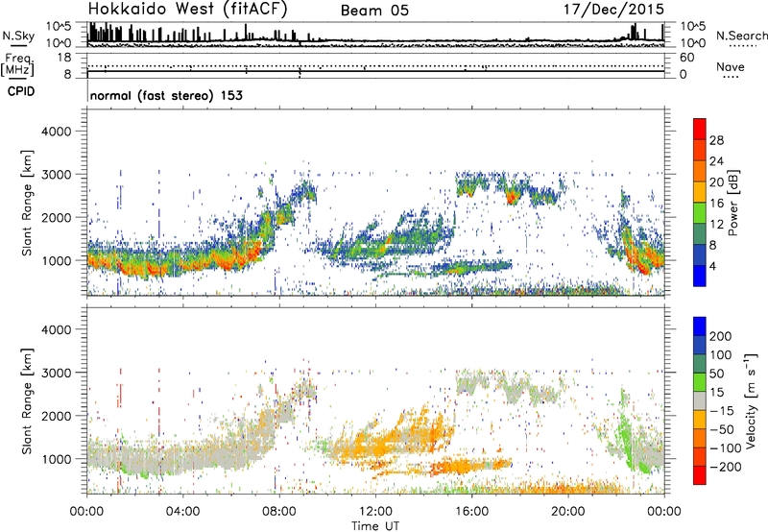Click the 'Freq. [MHz]' axis label
The width and height of the screenshot is (768, 532).
tap(17, 65)
